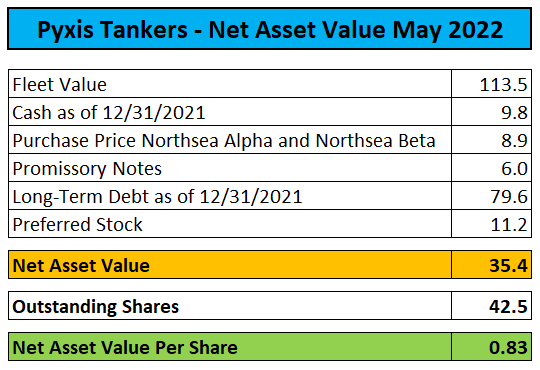This screenshot has width=540, height=370.
Task: Select the 8.9 purchase price value
Action: click(491, 140)
